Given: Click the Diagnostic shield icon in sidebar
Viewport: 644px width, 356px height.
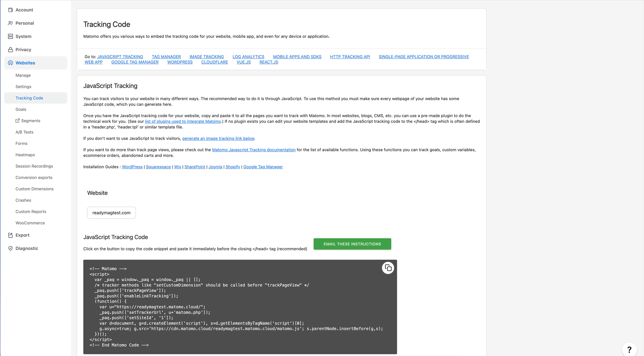Looking at the screenshot, I should point(10,248).
